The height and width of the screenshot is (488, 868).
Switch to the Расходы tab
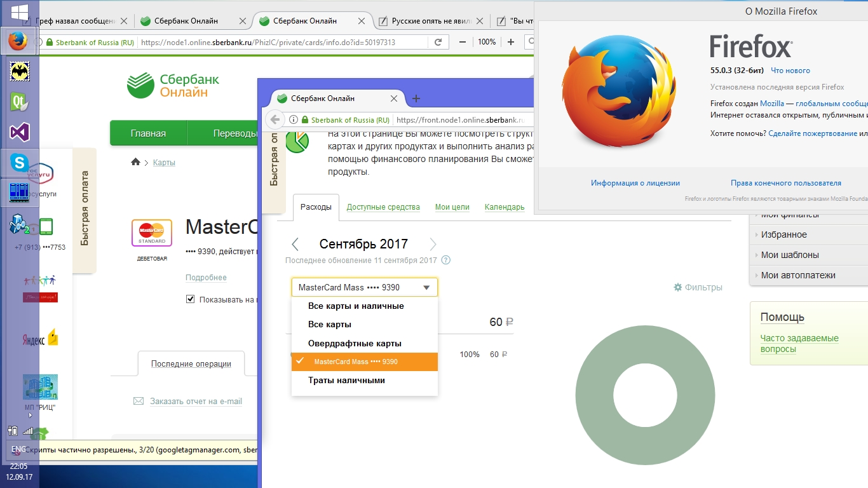pyautogui.click(x=316, y=207)
